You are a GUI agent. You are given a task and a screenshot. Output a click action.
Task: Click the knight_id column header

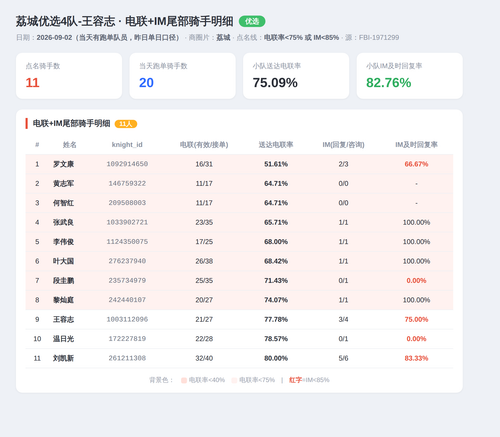tap(127, 145)
